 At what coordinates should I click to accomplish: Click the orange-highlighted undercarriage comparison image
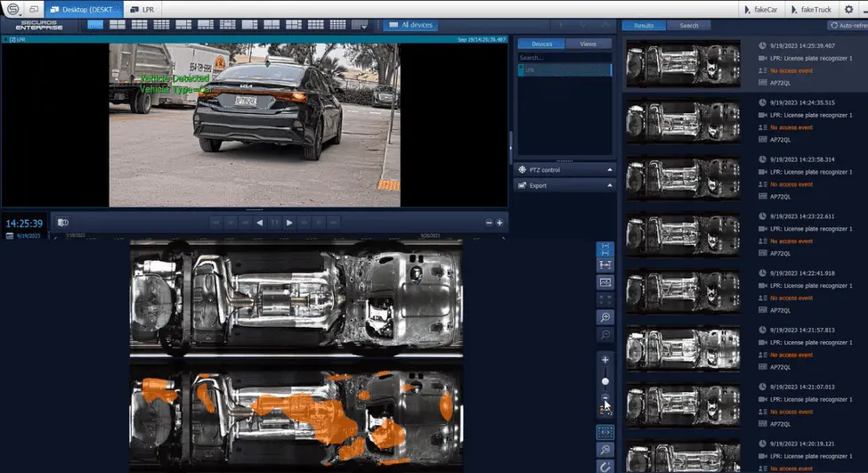click(296, 417)
